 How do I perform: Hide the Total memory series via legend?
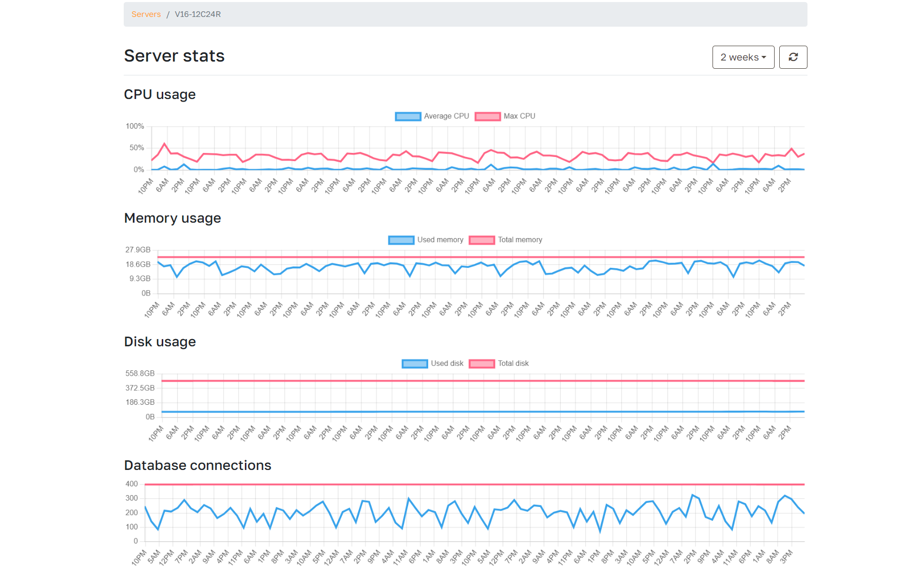pyautogui.click(x=482, y=240)
